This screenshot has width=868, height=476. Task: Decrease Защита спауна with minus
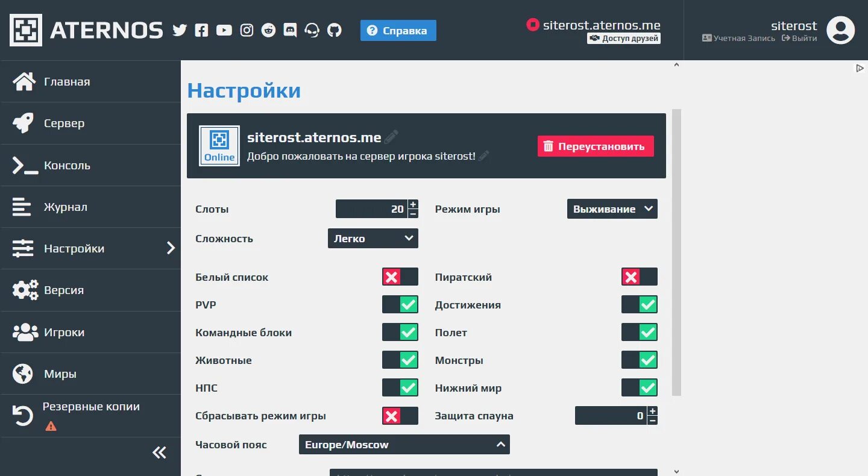[x=653, y=421]
